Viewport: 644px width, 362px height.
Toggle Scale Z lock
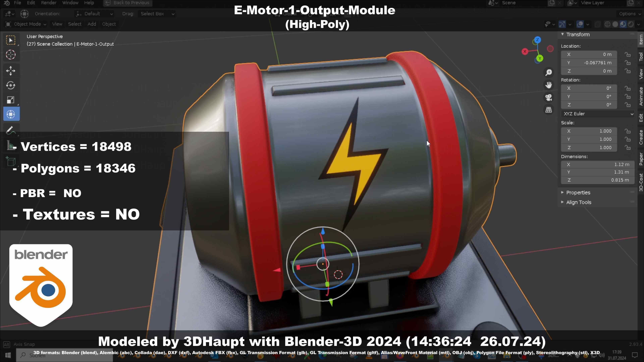point(628,148)
